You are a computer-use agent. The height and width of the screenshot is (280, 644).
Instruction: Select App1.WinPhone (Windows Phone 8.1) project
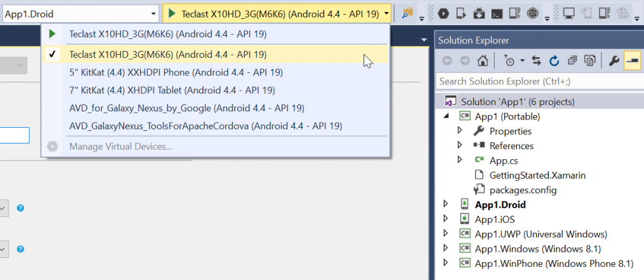pyautogui.click(x=554, y=264)
